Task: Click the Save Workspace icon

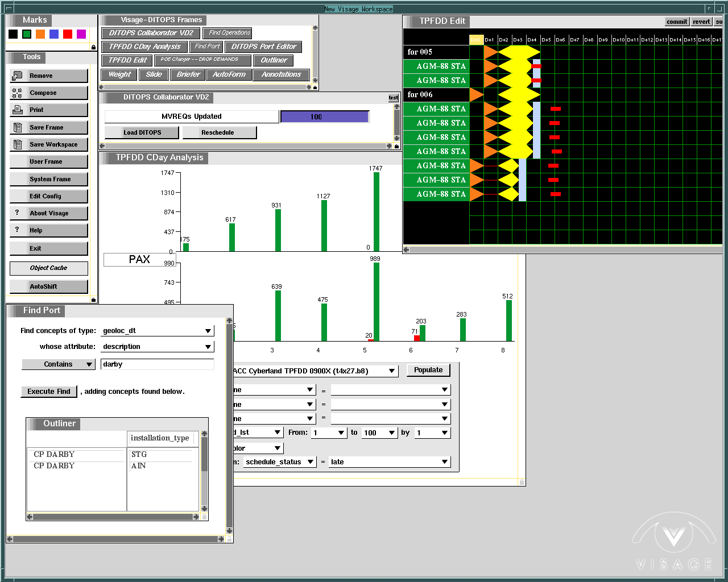Action: [17, 144]
